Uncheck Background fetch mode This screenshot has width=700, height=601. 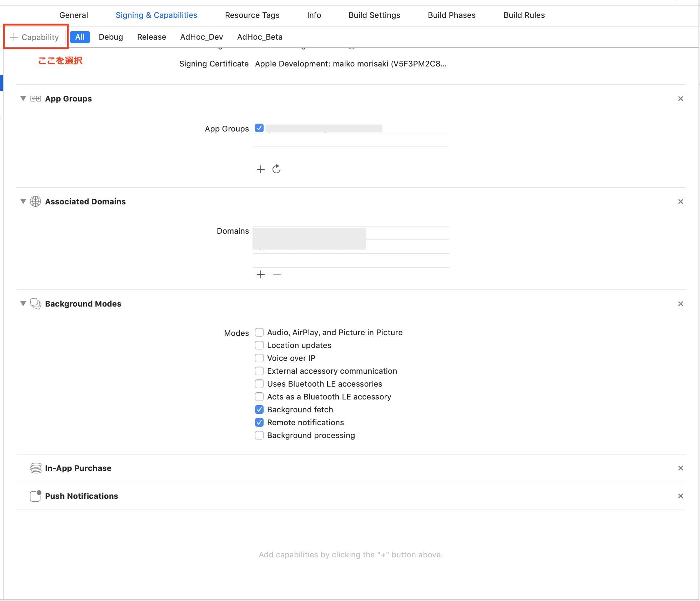click(259, 409)
